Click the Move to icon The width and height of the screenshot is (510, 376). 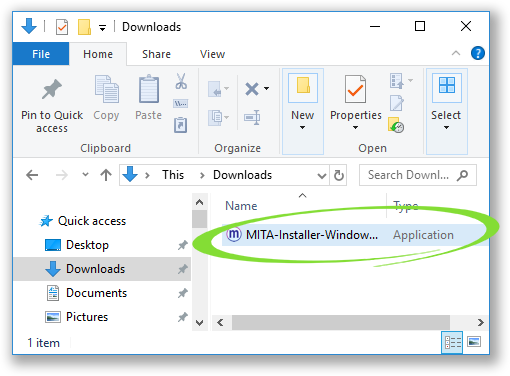pos(218,89)
